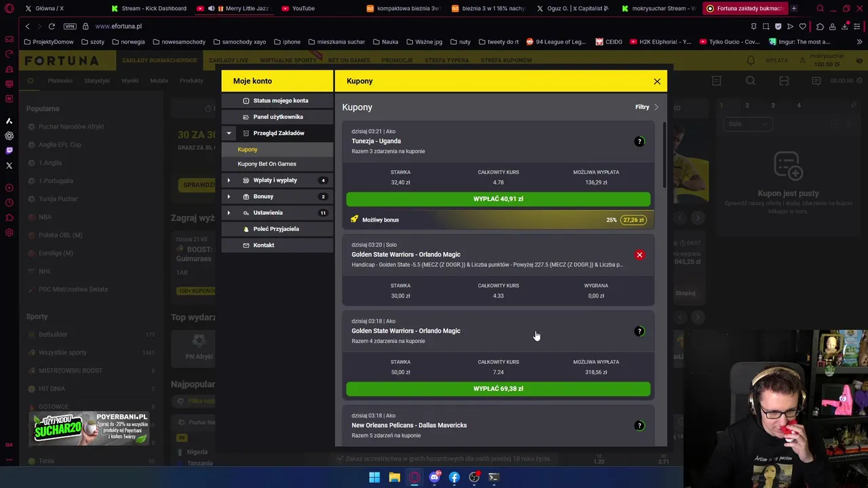Open Windows Start menu
This screenshot has width=868, height=488.
coord(374,477)
